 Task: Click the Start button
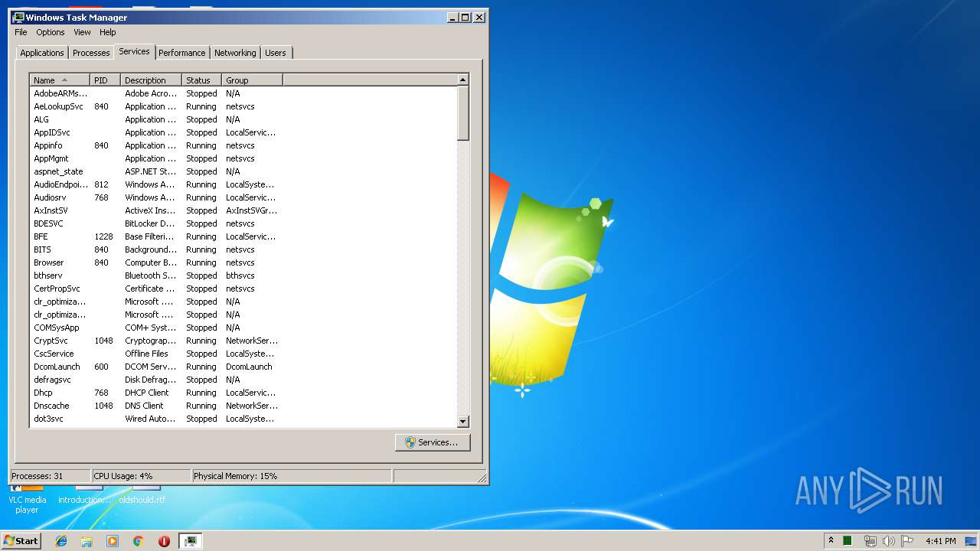21,541
